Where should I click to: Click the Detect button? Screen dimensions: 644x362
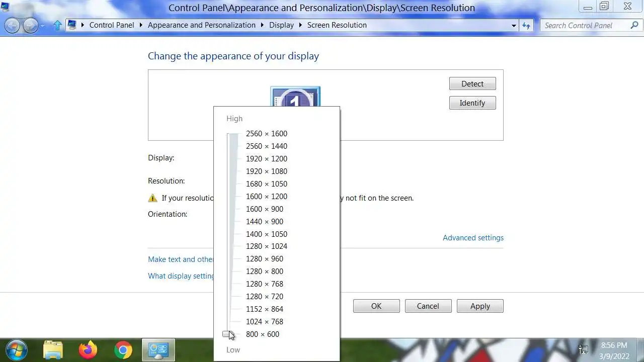[472, 84]
